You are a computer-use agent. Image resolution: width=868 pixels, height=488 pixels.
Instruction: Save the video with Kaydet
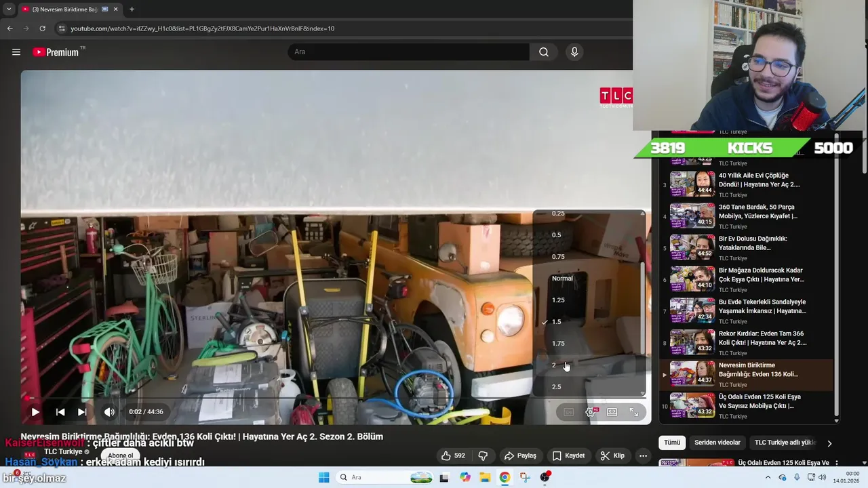point(568,455)
